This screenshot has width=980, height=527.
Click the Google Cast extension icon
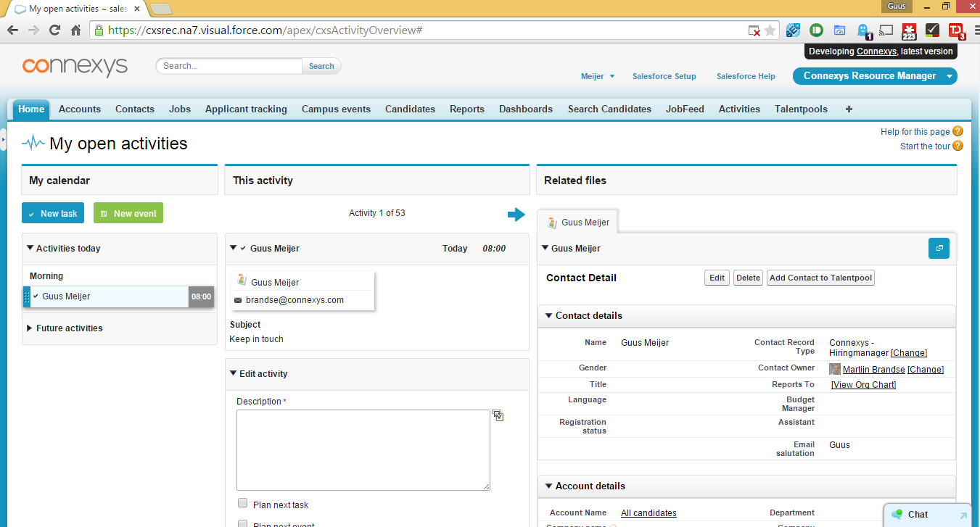click(x=886, y=30)
